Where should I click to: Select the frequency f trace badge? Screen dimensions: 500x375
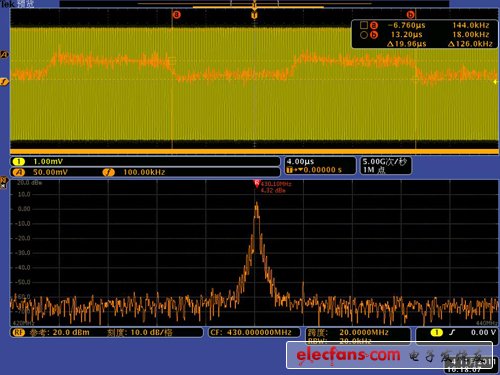pos(109,172)
